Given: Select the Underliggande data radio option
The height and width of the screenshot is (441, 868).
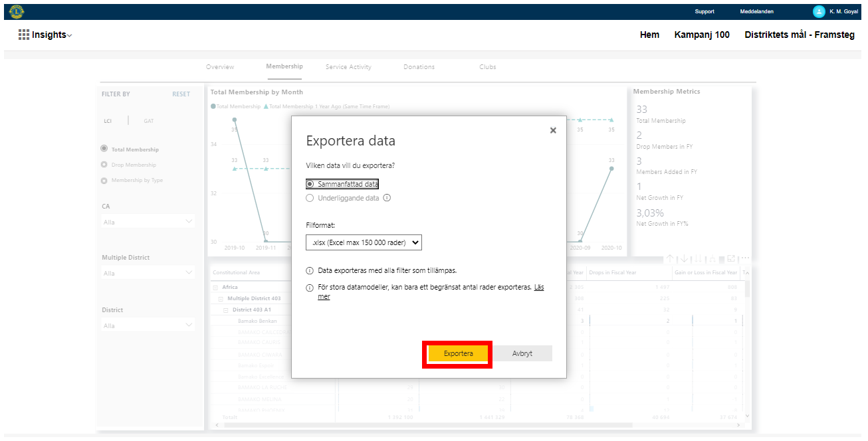Looking at the screenshot, I should pyautogui.click(x=310, y=198).
